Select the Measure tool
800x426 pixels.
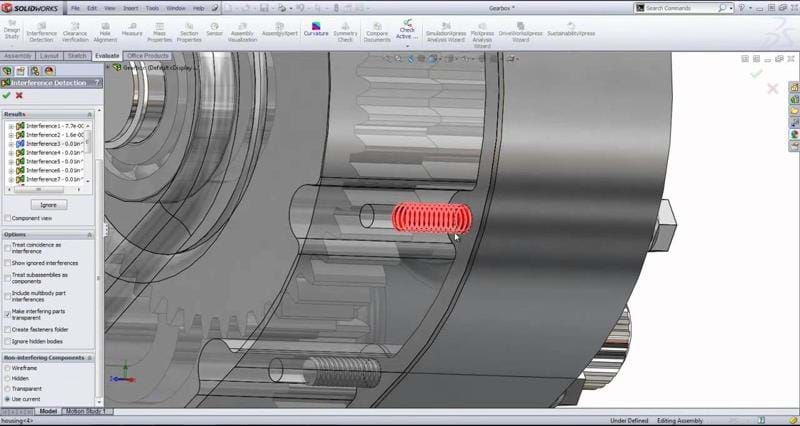click(132, 28)
